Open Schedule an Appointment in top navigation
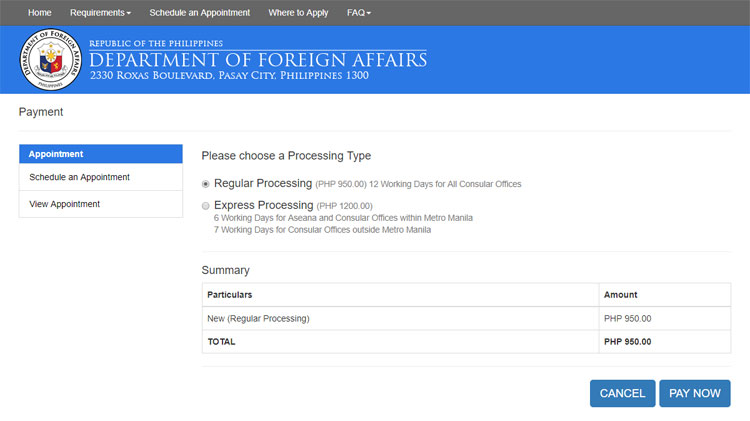 (199, 13)
